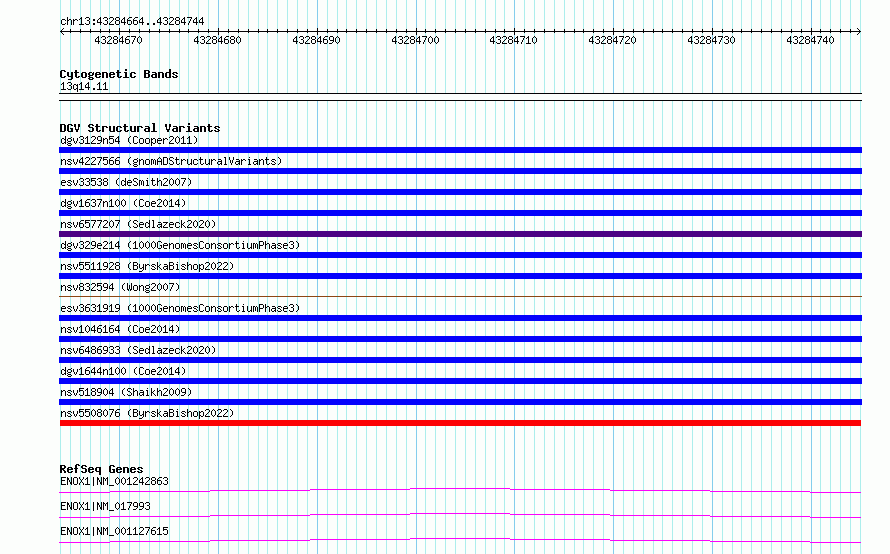890x554 pixels.
Task: Open variant dgv1644n100 (Coe2014) label
Action: [x=123, y=371]
